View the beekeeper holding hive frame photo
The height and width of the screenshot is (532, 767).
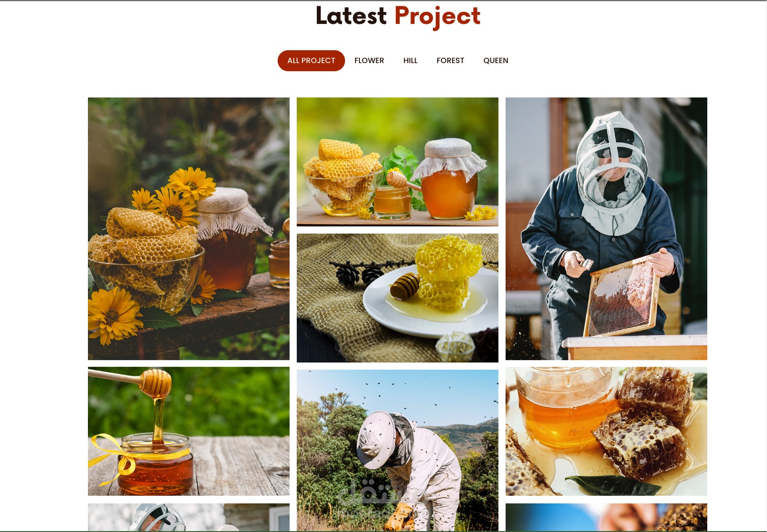pyautogui.click(x=606, y=229)
